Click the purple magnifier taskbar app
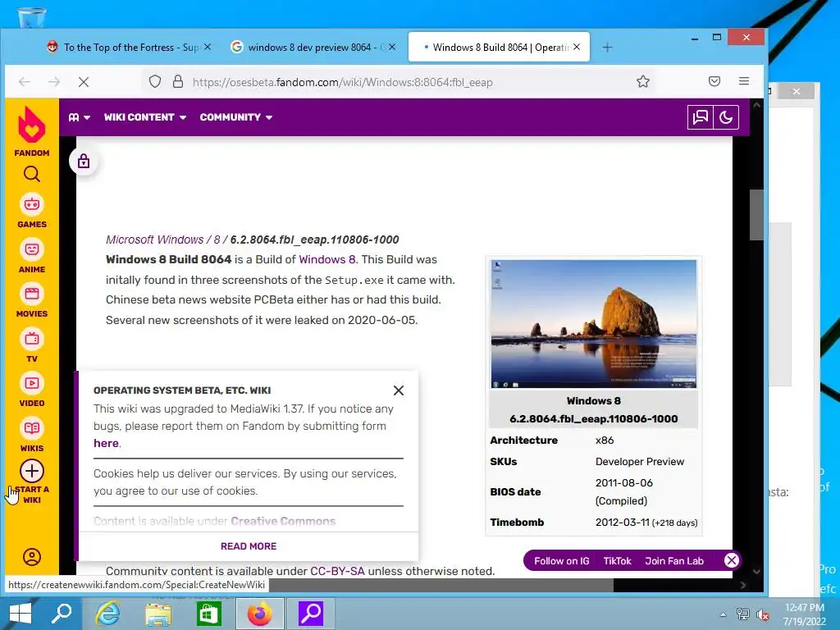The height and width of the screenshot is (630, 840). click(311, 614)
